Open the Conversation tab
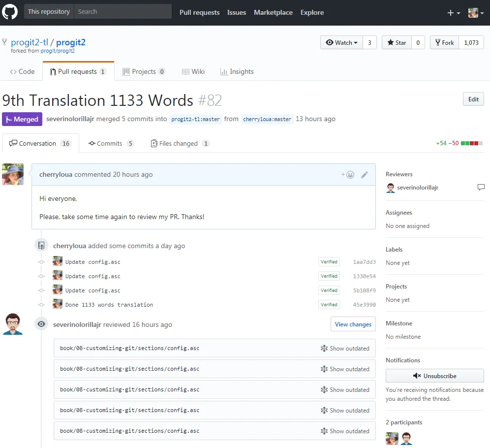Screen dimensions: 490x448 [41, 143]
